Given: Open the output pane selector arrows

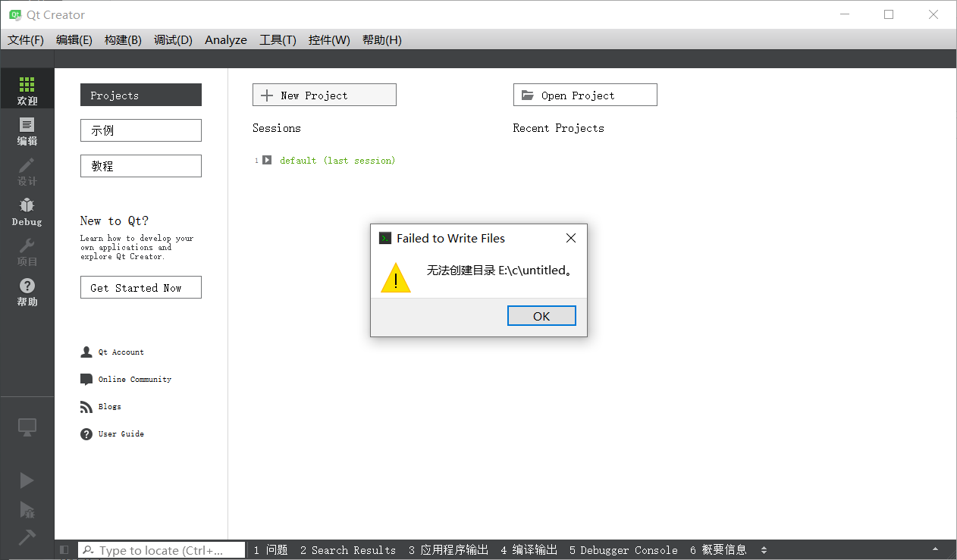Looking at the screenshot, I should (764, 550).
